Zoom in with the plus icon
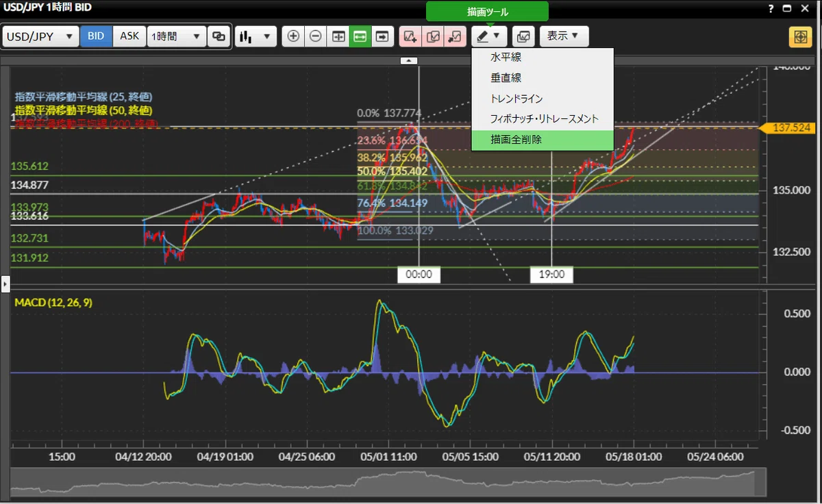This screenshot has width=822, height=504. tap(293, 36)
